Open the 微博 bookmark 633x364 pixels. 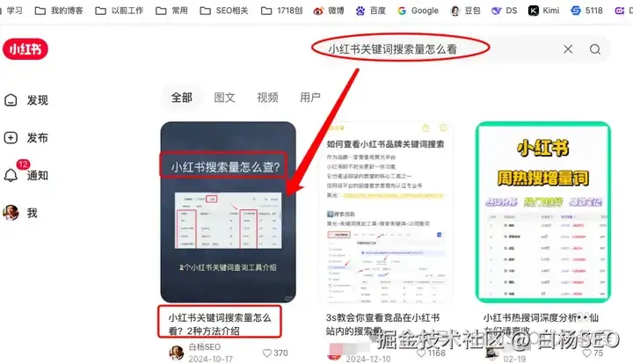tap(329, 11)
